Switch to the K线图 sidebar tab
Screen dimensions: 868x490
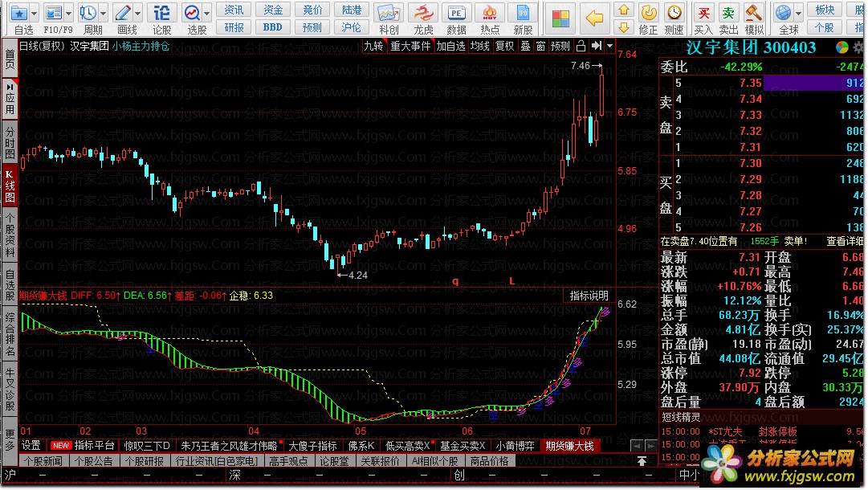tap(10, 186)
